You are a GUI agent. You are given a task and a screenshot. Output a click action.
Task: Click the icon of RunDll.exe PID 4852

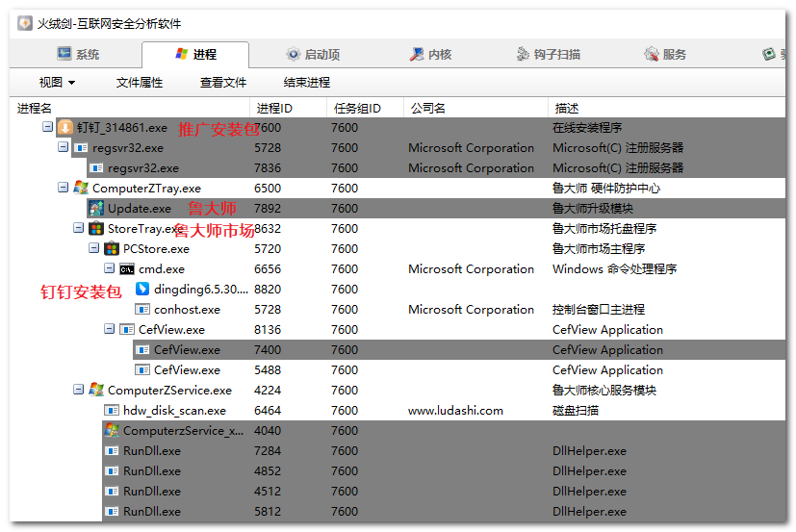pyautogui.click(x=112, y=471)
